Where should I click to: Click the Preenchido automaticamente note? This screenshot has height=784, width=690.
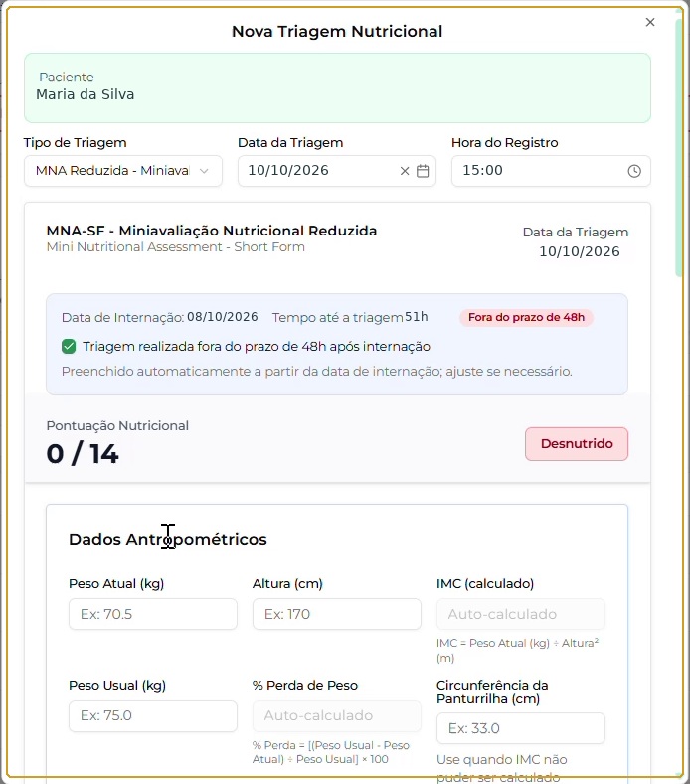pyautogui.click(x=317, y=372)
